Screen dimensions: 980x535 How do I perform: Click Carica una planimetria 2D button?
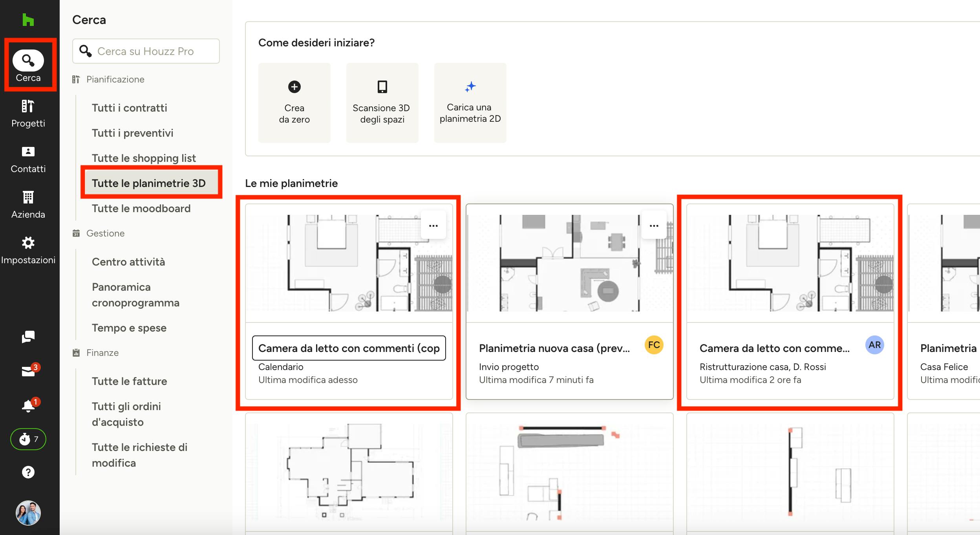tap(470, 103)
